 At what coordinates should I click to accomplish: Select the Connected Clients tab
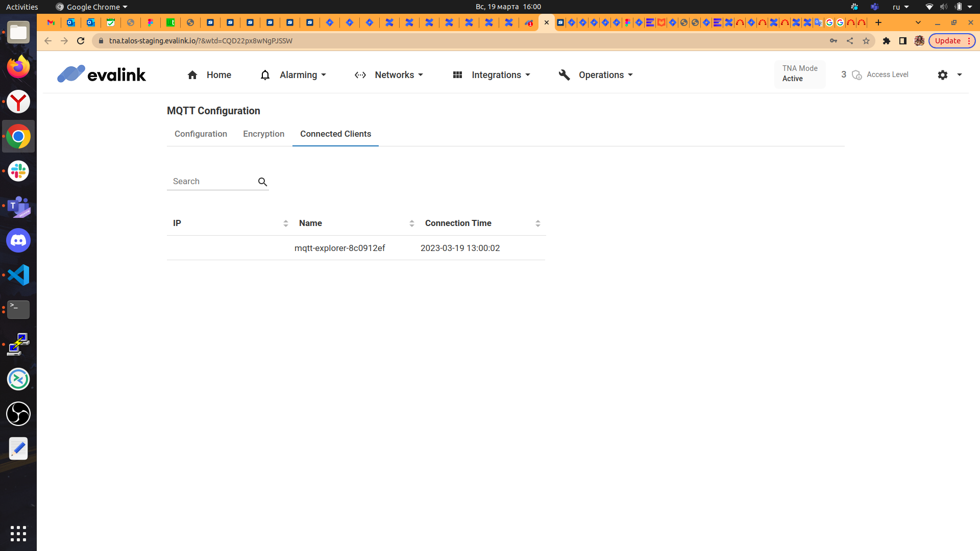tap(335, 134)
